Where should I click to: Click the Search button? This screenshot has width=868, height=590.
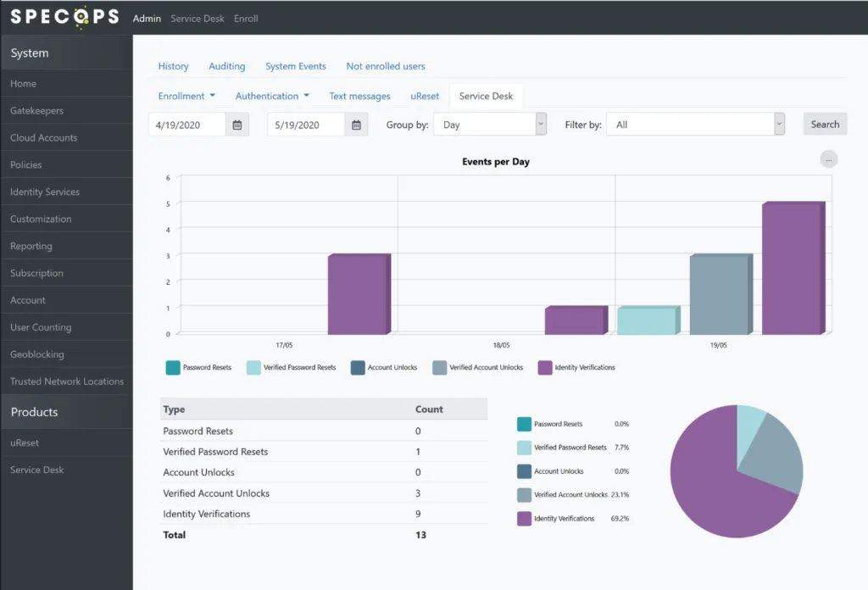(825, 124)
